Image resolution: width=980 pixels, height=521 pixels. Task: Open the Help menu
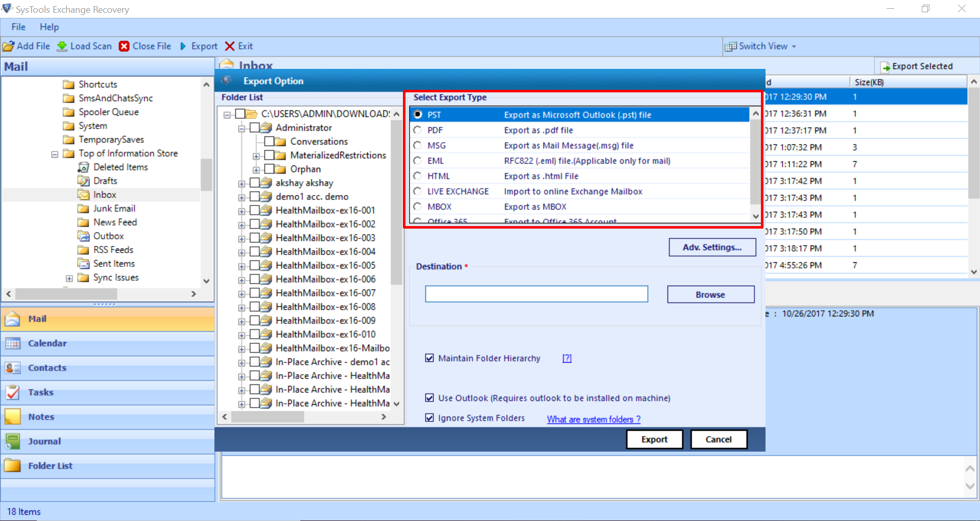[50, 27]
